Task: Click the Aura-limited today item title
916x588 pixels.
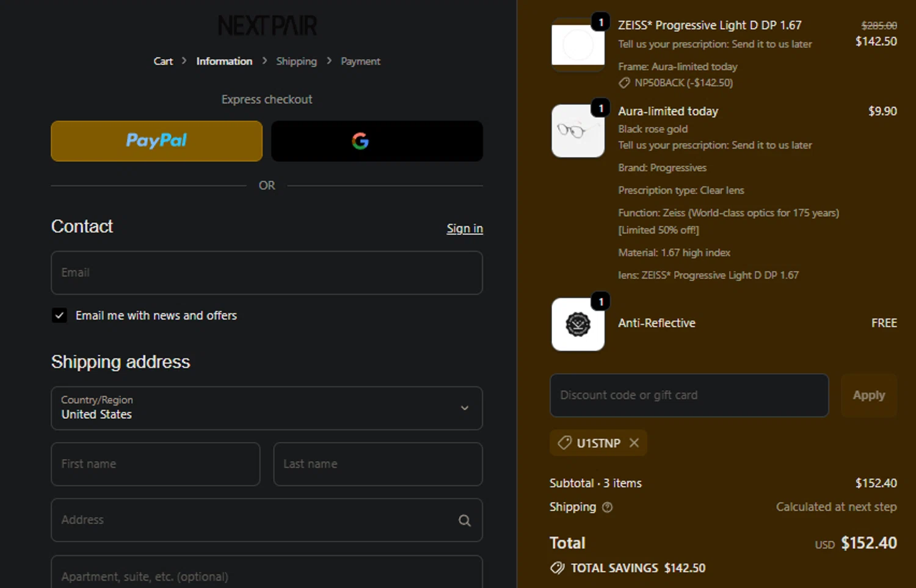Action: (668, 111)
